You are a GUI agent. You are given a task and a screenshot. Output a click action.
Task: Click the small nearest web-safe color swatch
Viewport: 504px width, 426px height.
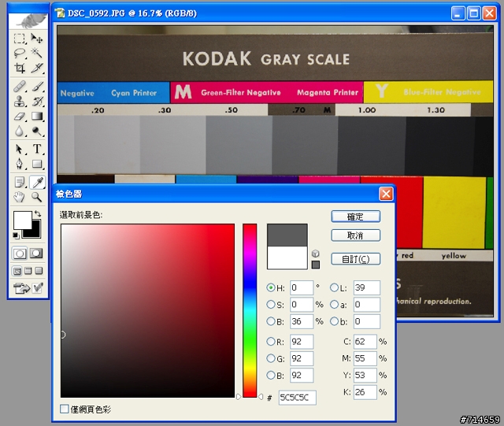click(316, 265)
